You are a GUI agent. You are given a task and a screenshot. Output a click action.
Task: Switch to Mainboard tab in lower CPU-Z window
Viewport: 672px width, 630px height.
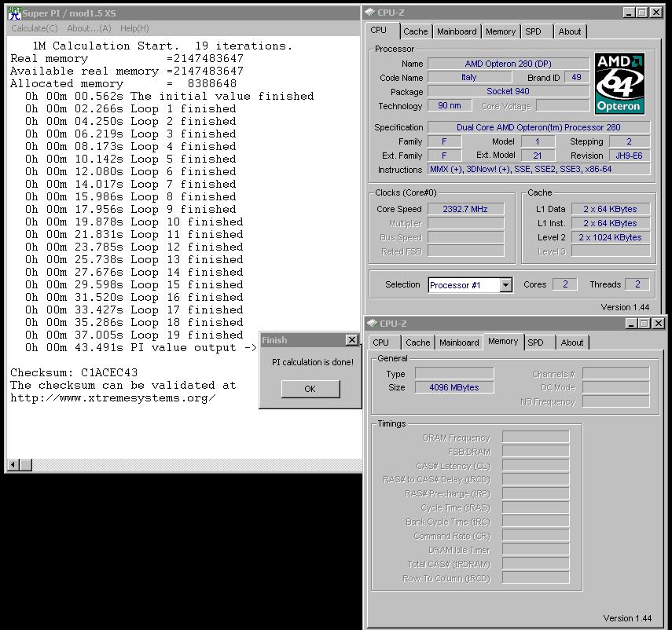[459, 342]
